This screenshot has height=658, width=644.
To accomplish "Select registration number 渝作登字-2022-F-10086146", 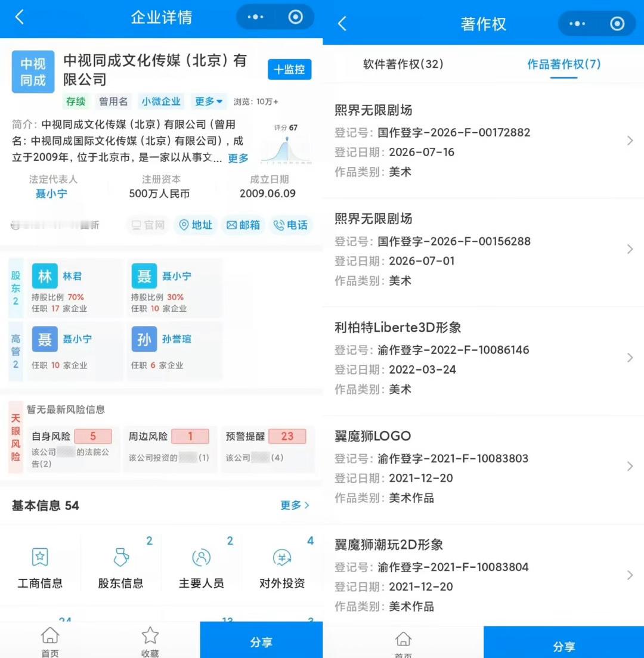I will click(453, 350).
